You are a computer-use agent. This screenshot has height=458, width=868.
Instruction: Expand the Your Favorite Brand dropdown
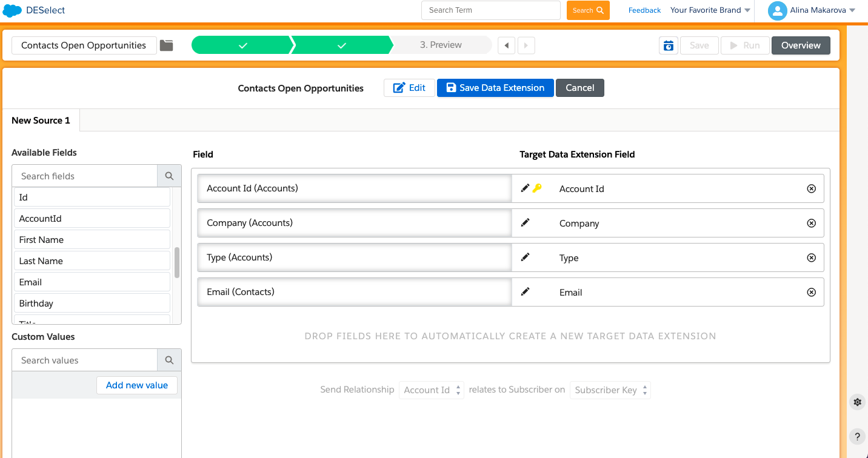coord(710,10)
